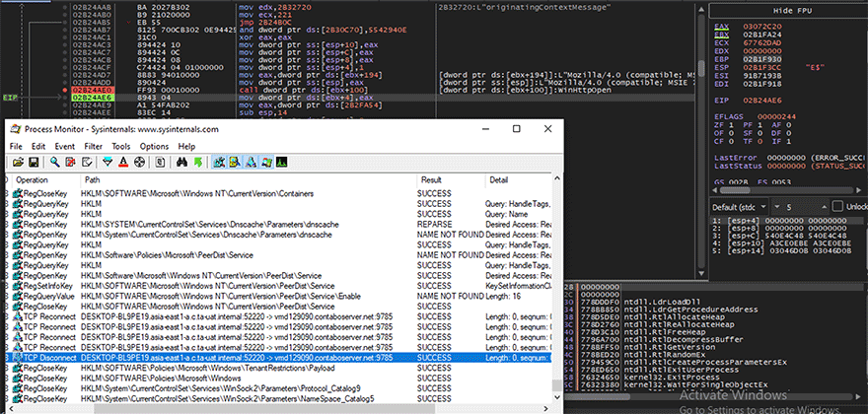This screenshot has width=868, height=414.
Task: Click jmp 2B24B0C instruction line
Action: (265, 22)
